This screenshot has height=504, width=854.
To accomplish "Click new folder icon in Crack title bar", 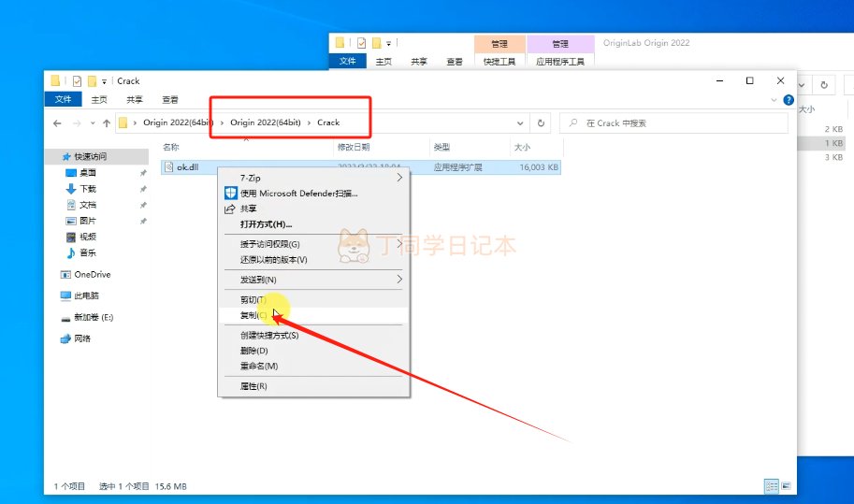I will coord(92,81).
